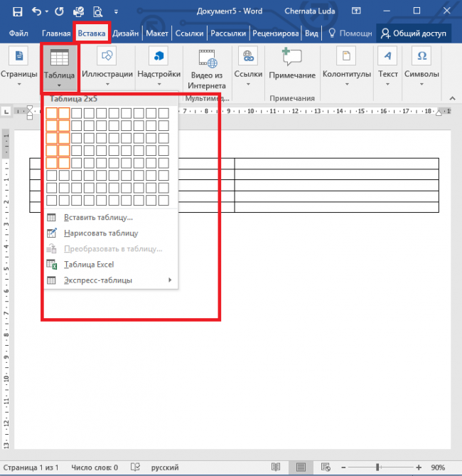
Task: Open the Видео из Интернета tool
Action: click(207, 70)
